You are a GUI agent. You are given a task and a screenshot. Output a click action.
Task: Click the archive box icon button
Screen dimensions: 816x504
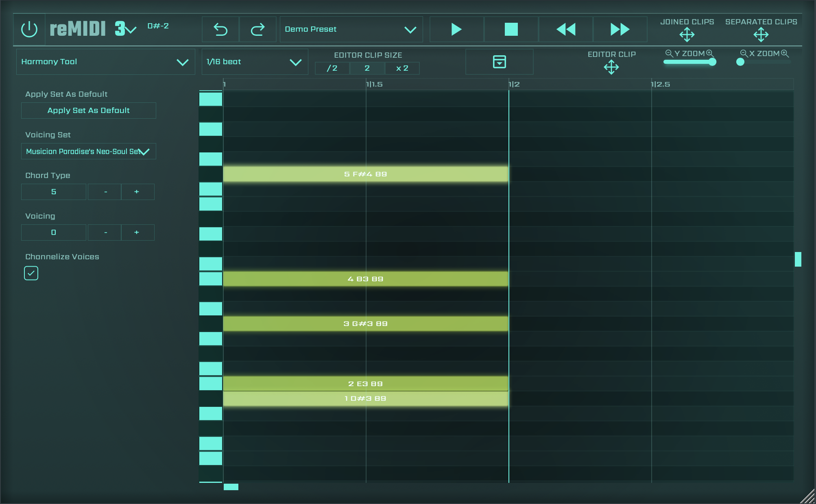(x=499, y=62)
